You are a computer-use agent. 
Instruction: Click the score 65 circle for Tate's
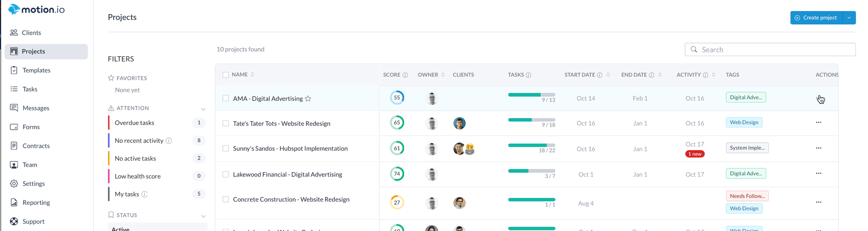pyautogui.click(x=397, y=122)
